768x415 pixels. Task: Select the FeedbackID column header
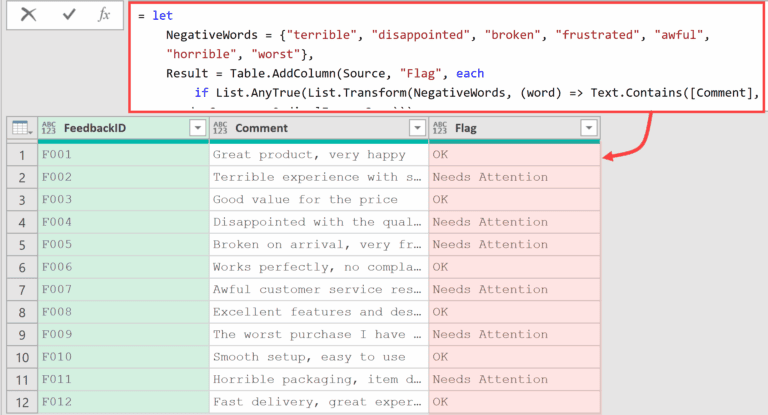click(123, 128)
